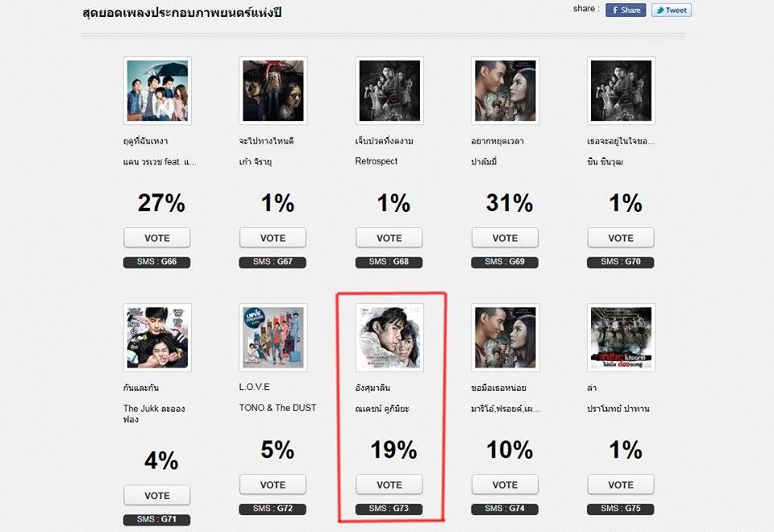
Task: Open the G75 horror poster thumbnail
Action: pyautogui.click(x=621, y=338)
